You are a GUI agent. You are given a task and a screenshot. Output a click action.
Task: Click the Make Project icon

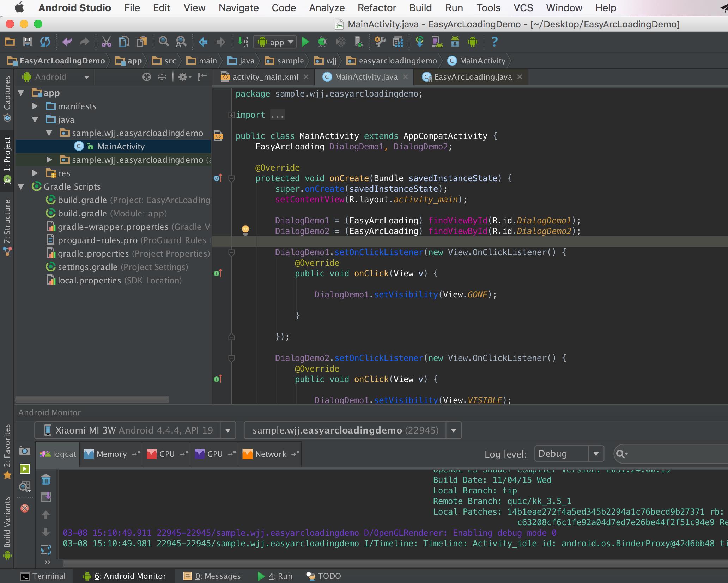[243, 42]
